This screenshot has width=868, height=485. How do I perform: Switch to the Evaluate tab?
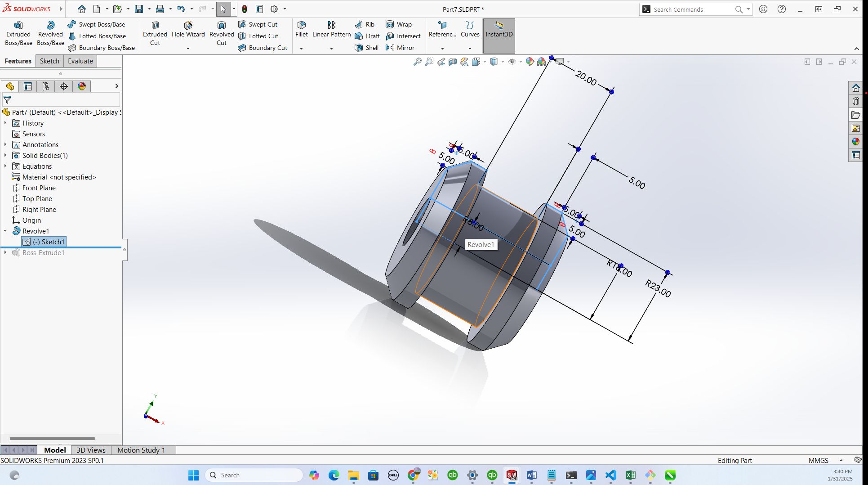(x=80, y=61)
